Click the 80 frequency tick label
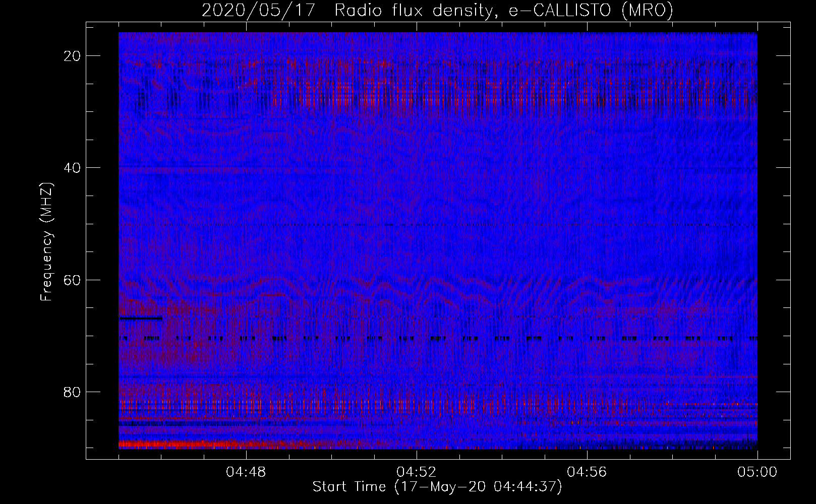This screenshot has height=504, width=816. click(x=73, y=392)
